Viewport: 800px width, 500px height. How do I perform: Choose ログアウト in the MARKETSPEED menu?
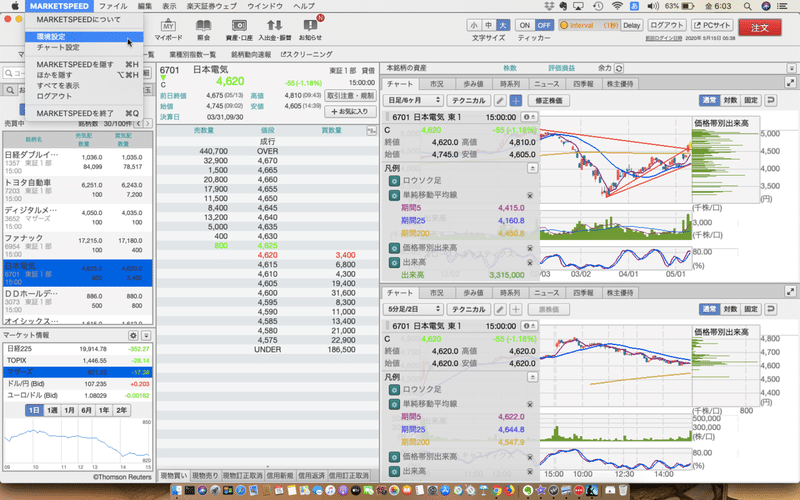click(84, 96)
